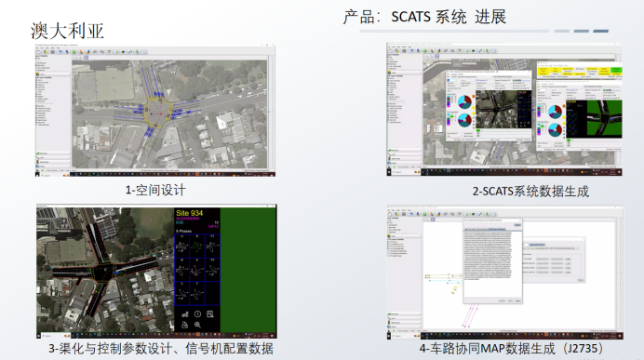Click the '4-车路协同MAP数据生成 (J2735)' caption
The image size is (644, 360).
click(512, 349)
